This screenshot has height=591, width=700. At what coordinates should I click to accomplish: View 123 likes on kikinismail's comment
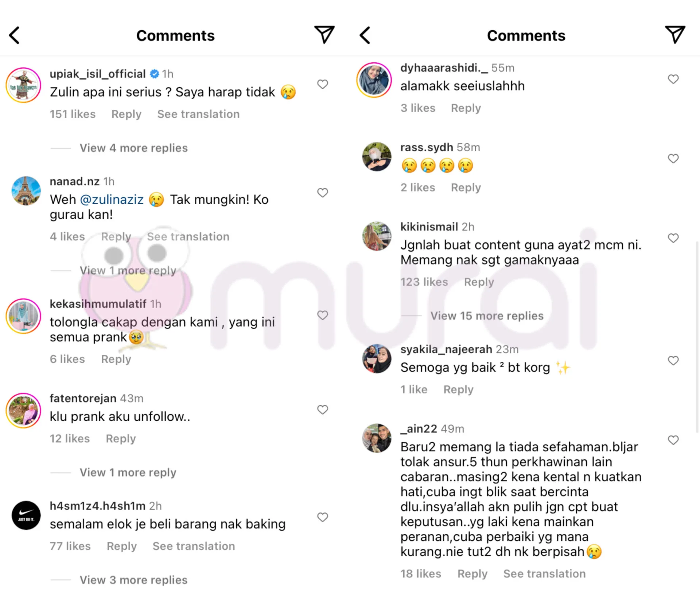tap(424, 282)
